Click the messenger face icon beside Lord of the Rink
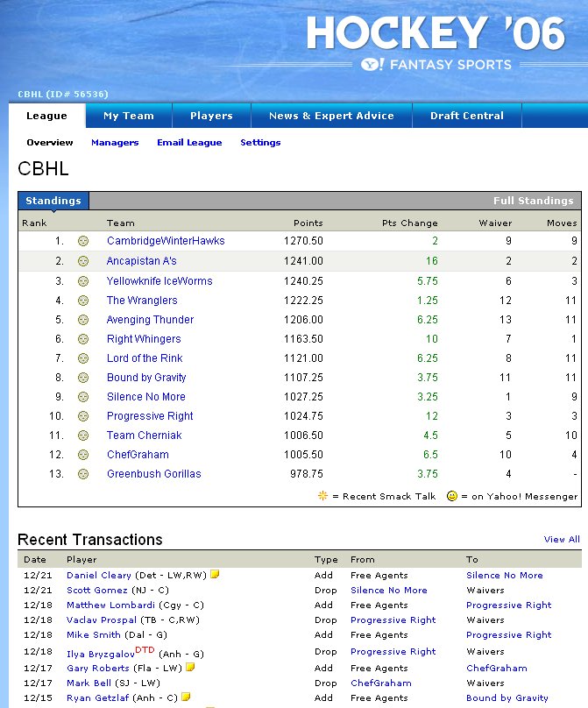Viewport: 588px width, 708px height. [83, 358]
